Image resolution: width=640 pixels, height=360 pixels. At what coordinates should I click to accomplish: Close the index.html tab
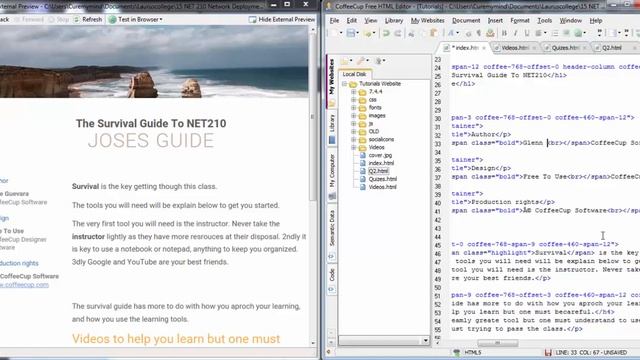pyautogui.click(x=484, y=48)
